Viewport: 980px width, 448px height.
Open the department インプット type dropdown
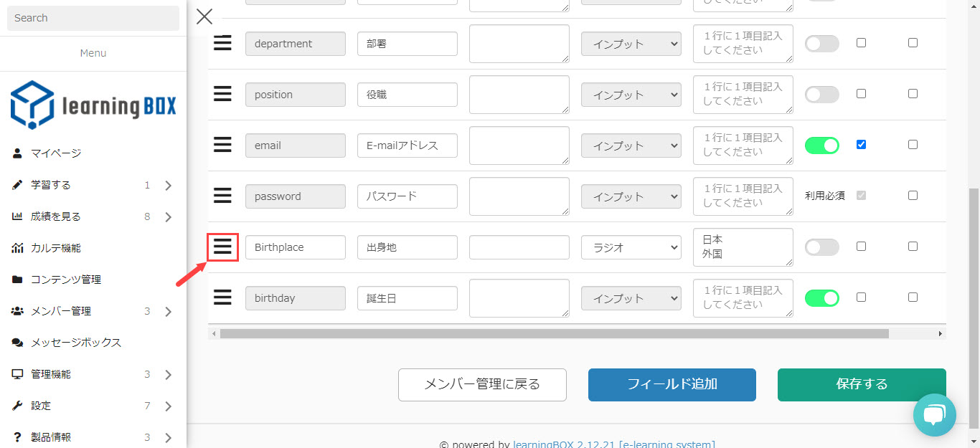click(x=631, y=44)
